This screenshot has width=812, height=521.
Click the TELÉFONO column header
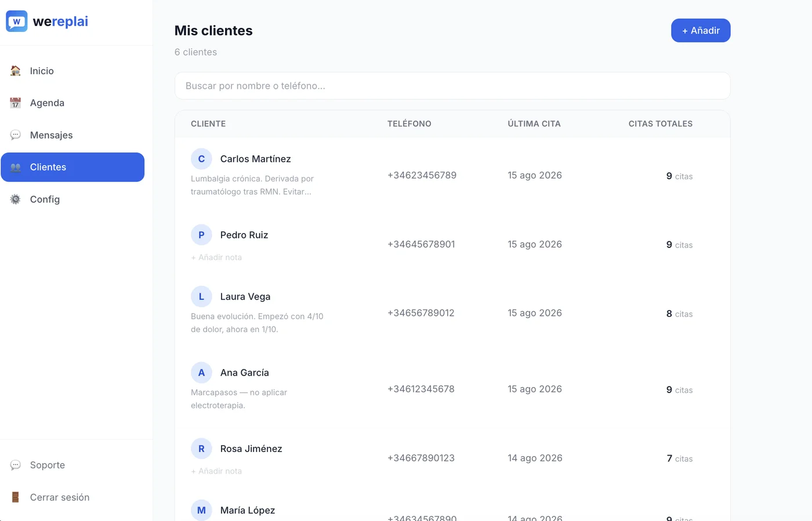[x=409, y=123]
